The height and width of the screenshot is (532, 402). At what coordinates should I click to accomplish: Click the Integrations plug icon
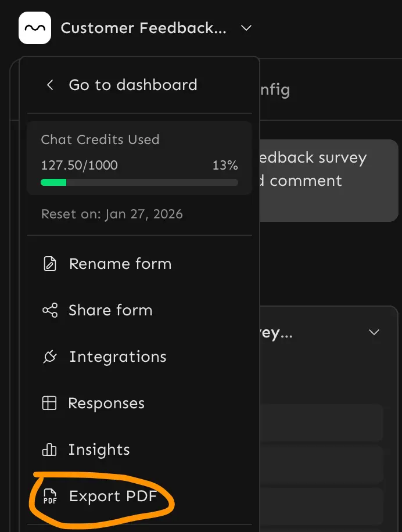51,357
